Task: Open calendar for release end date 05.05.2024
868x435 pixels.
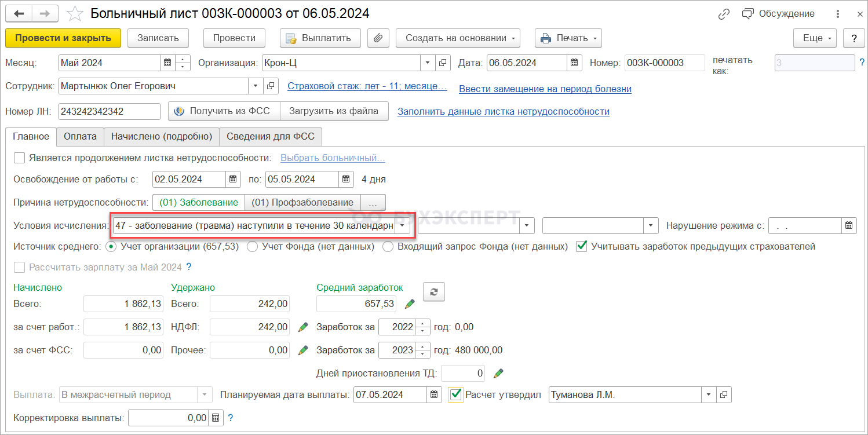Action: 346,179
